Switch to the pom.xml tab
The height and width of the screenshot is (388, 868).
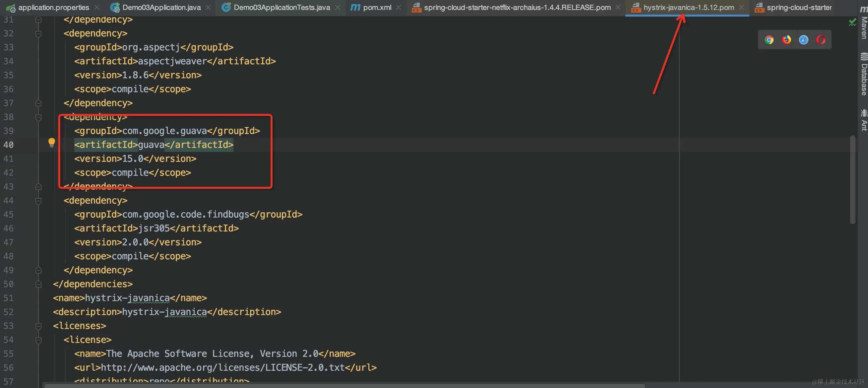click(x=377, y=7)
